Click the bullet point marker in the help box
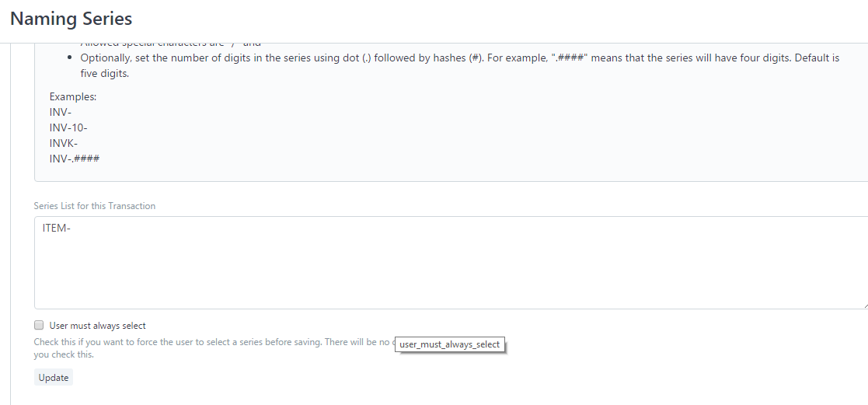868x405 pixels. tap(71, 58)
